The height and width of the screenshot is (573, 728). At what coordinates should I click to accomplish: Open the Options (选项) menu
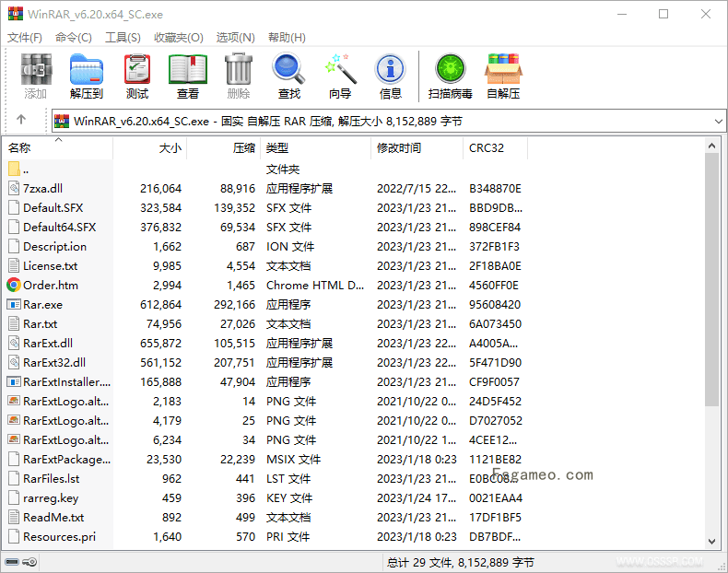tap(235, 37)
